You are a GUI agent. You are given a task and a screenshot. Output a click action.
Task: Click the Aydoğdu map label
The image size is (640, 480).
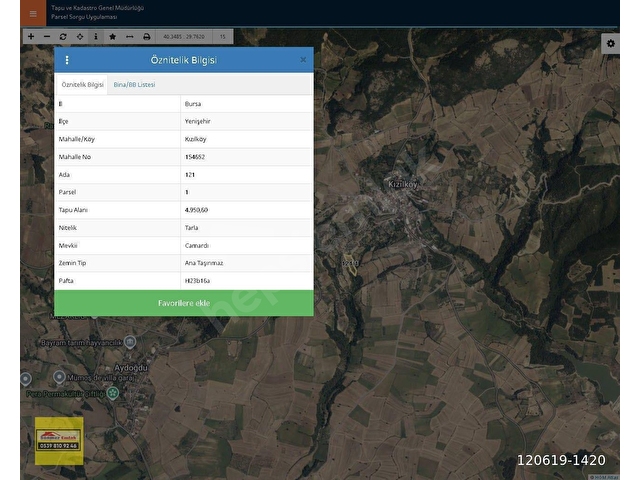pos(131,368)
